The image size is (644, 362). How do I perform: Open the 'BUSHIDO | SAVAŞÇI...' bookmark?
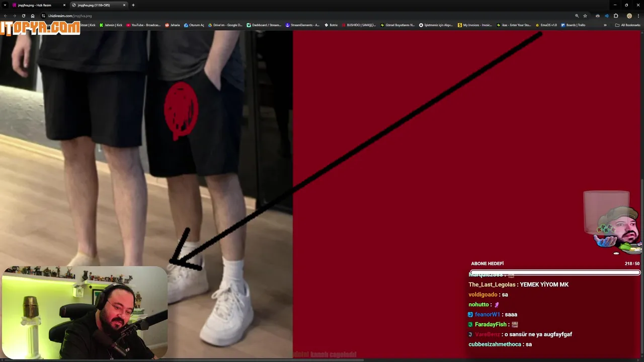pos(359,25)
